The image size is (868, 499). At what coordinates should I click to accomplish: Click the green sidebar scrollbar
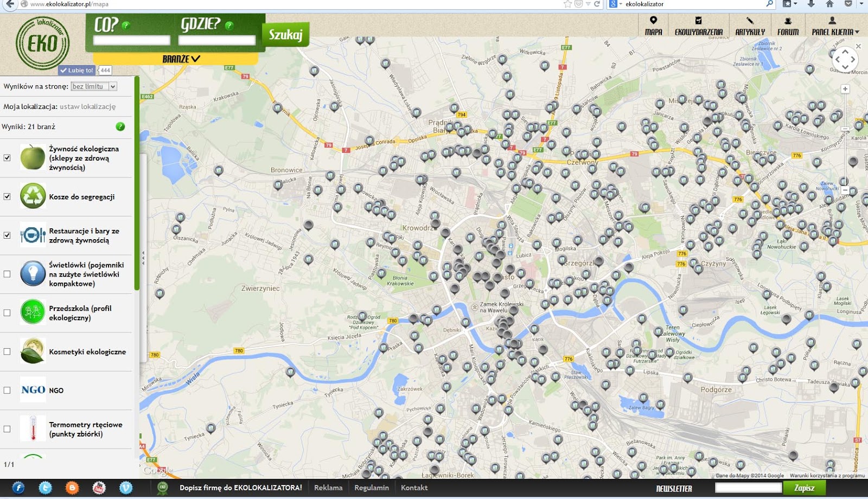pyautogui.click(x=137, y=184)
